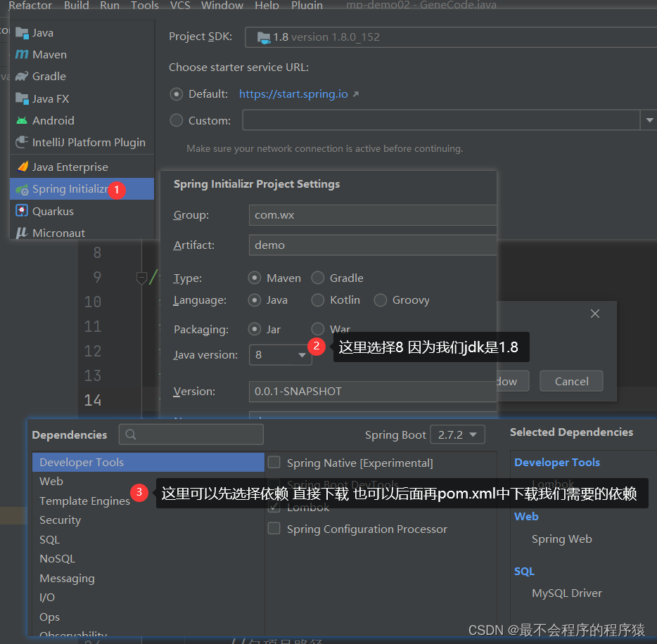
Task: Open the Window menu
Action: point(222,5)
